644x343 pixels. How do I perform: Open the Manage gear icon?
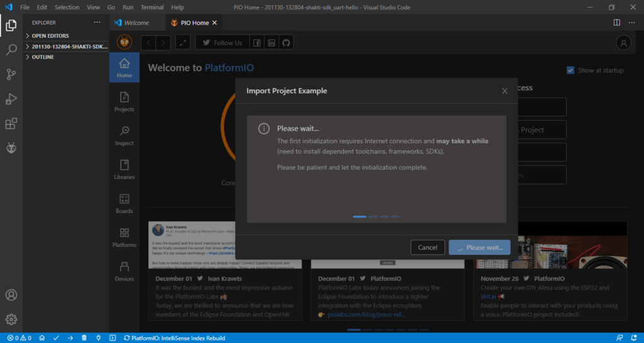point(11,319)
